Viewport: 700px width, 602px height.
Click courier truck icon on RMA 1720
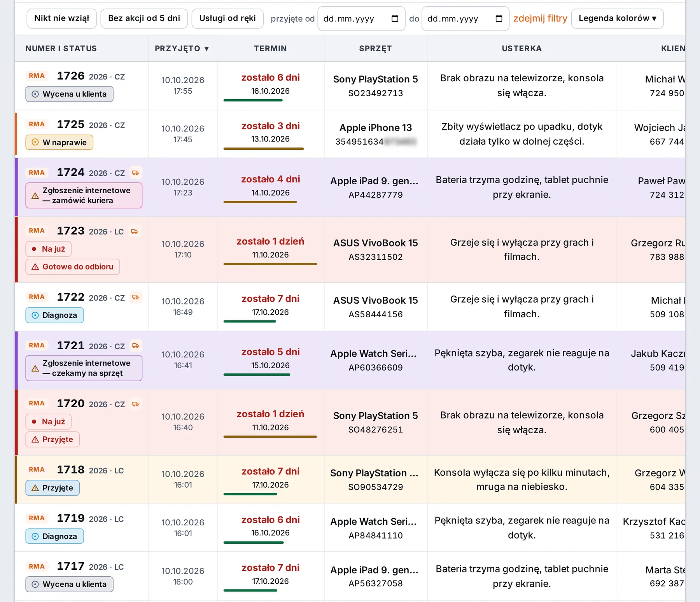click(x=135, y=404)
